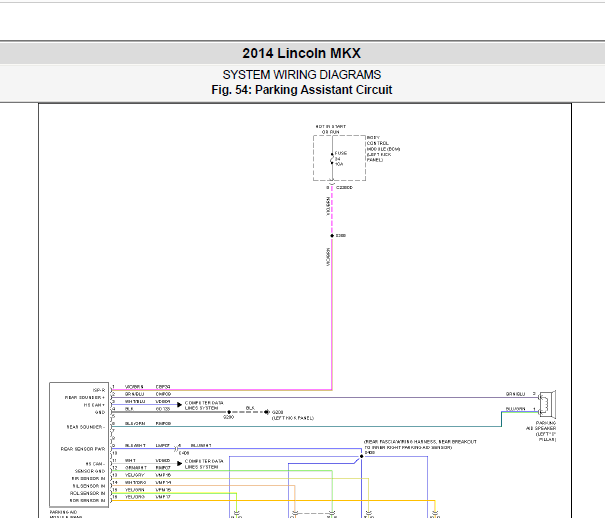Click the 'REAR SENSOR PWR' pin label
The image size is (605, 518).
click(83, 449)
